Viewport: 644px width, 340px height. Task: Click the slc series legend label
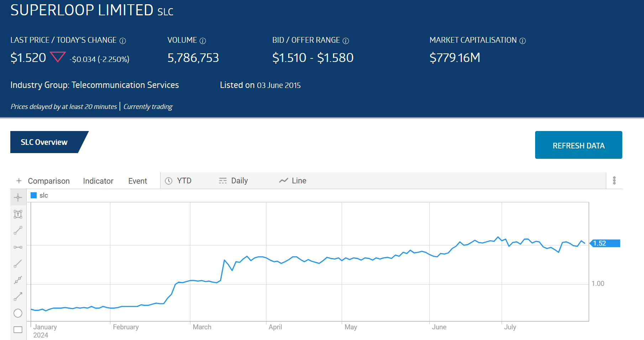click(x=44, y=195)
